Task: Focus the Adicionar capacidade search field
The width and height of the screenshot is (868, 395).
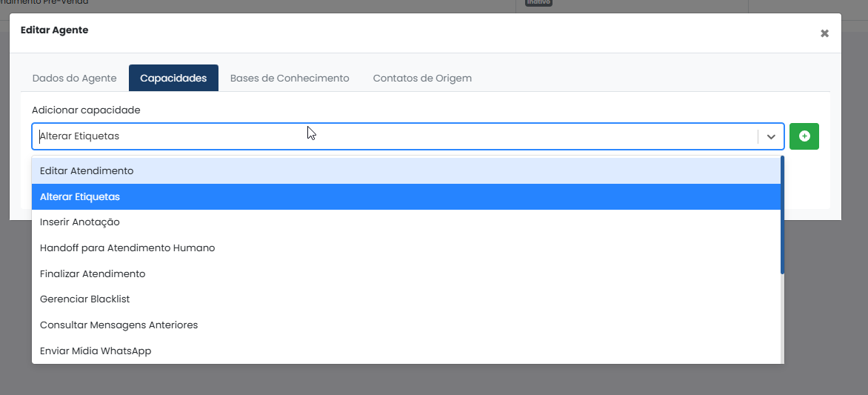Action: (395, 136)
